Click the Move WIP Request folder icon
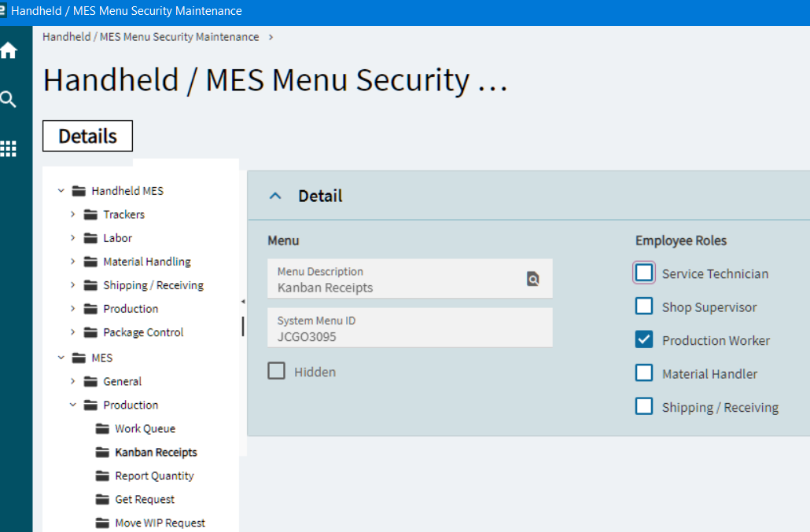 pyautogui.click(x=102, y=523)
